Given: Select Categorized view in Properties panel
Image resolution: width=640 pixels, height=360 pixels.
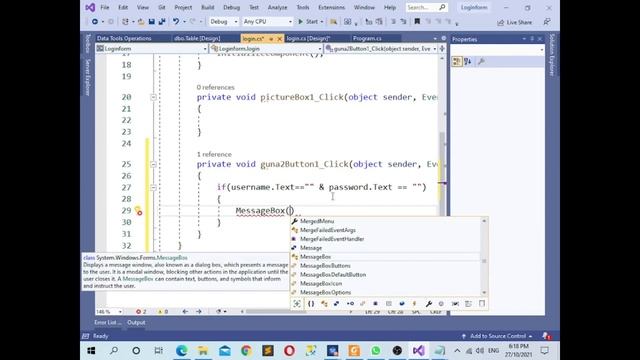Looking at the screenshot, I should (x=457, y=61).
